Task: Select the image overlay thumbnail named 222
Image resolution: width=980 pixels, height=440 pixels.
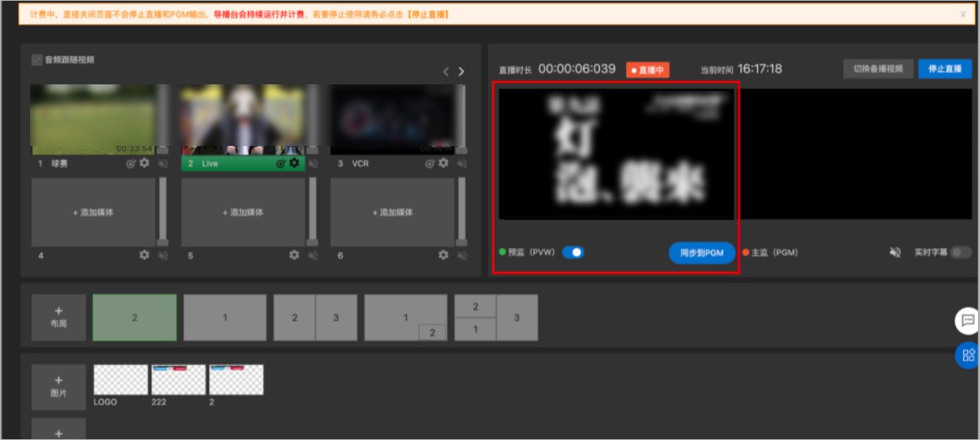Action: tap(178, 380)
